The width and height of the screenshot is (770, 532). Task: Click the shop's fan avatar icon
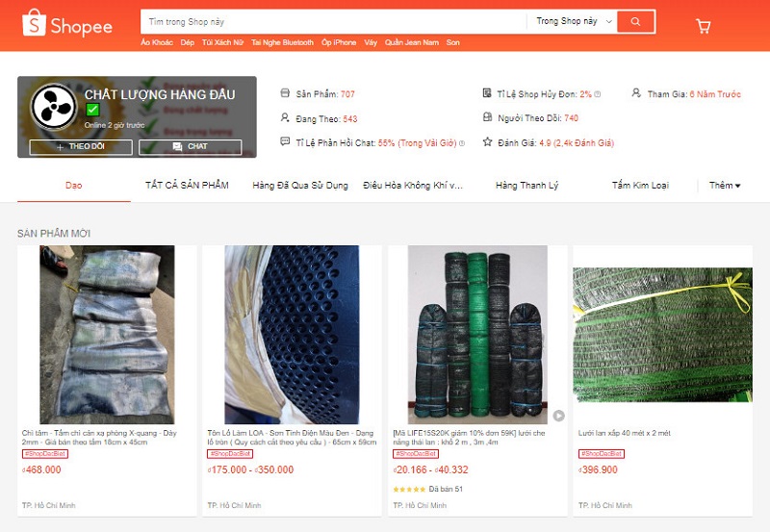tap(54, 107)
